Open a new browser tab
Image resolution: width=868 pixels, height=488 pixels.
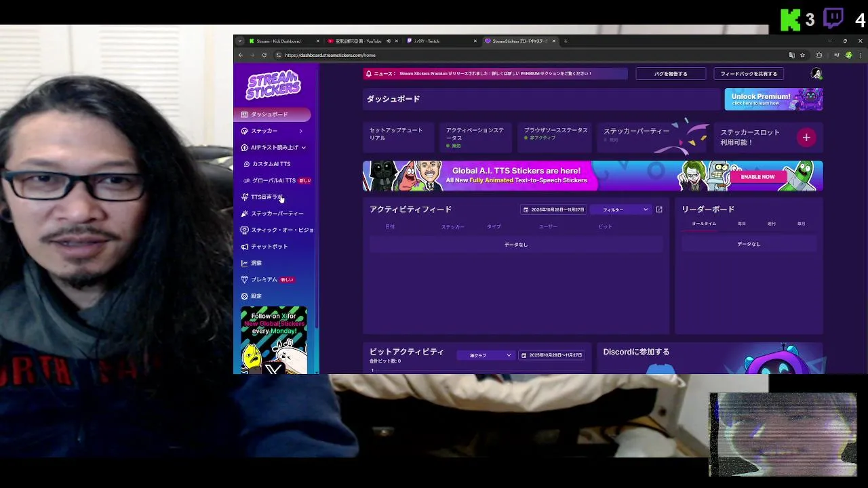[x=566, y=41]
